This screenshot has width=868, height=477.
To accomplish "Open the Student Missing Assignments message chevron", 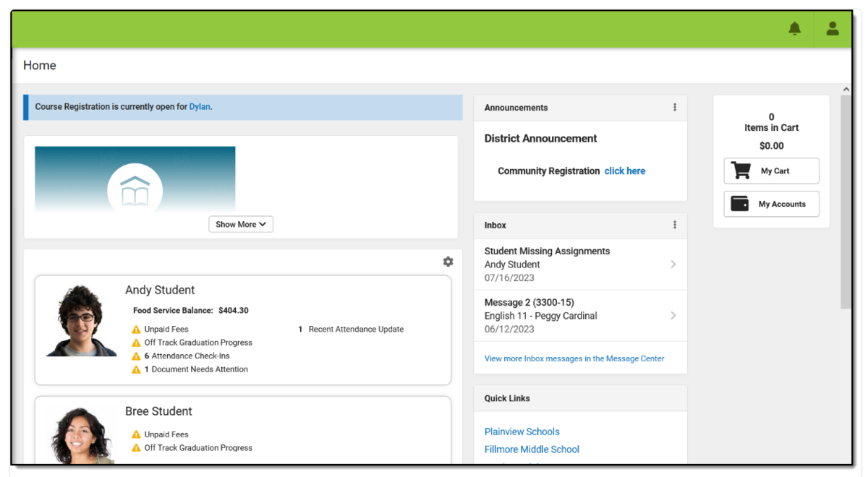I will pos(673,265).
